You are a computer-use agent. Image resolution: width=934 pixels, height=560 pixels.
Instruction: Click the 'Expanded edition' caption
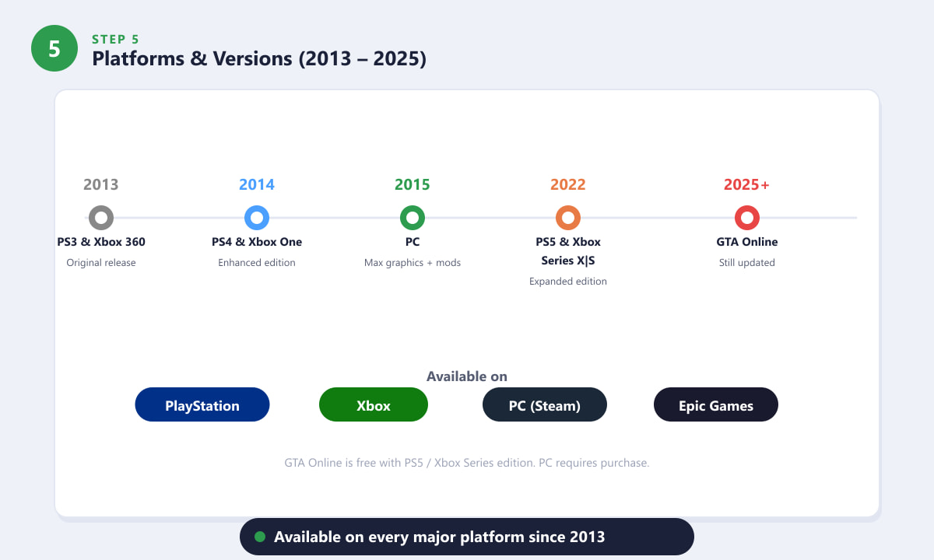[568, 282]
